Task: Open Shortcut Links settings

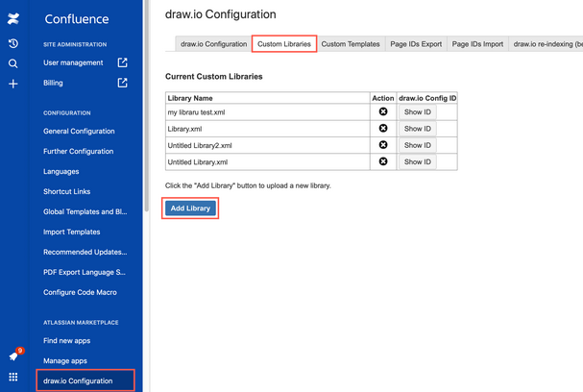Action: (66, 191)
